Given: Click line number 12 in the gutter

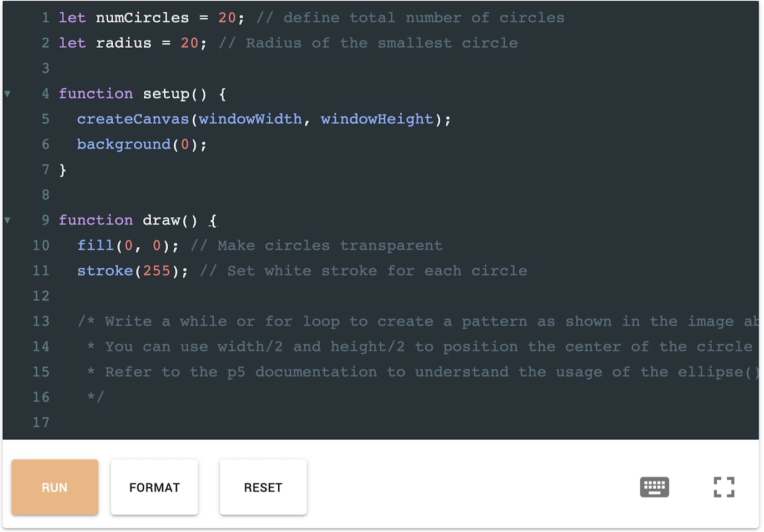Looking at the screenshot, I should pos(41,296).
